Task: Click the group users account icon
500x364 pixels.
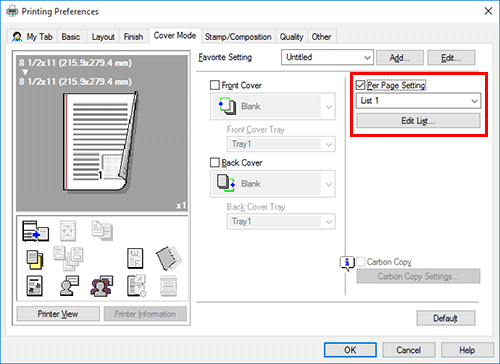Action: 102,286
